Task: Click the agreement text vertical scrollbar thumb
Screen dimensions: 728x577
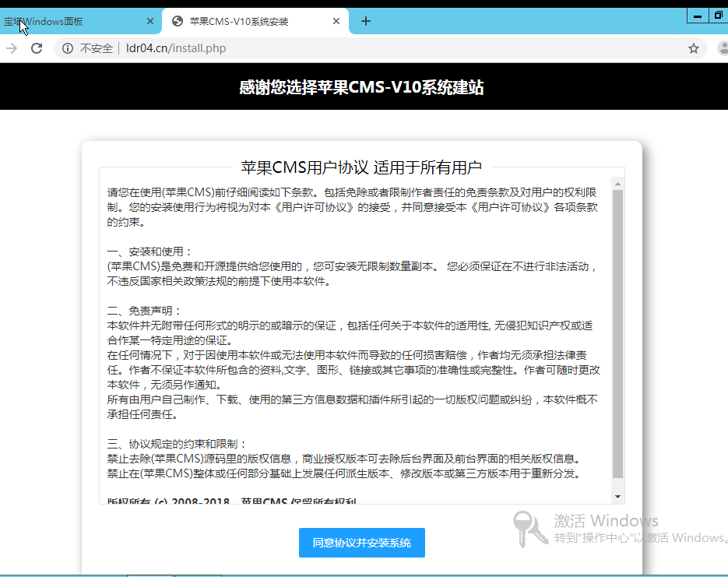Action: pyautogui.click(x=617, y=334)
